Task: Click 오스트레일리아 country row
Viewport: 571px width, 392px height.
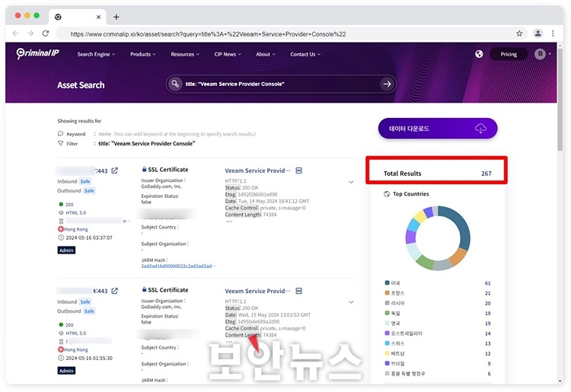Action: [x=438, y=333]
